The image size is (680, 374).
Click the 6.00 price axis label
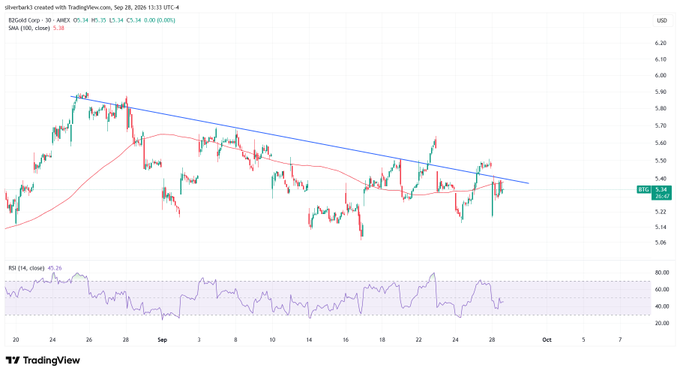[x=660, y=75]
